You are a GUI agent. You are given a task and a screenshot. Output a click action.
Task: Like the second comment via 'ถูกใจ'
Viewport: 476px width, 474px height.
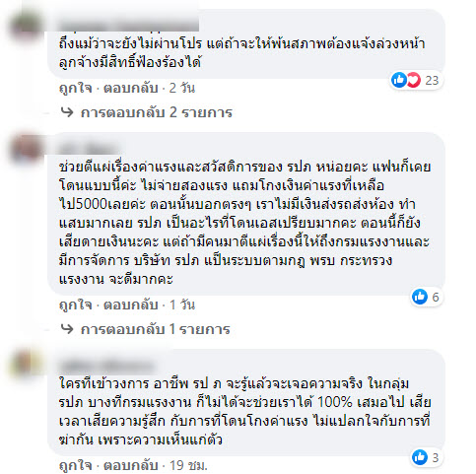tap(75, 305)
